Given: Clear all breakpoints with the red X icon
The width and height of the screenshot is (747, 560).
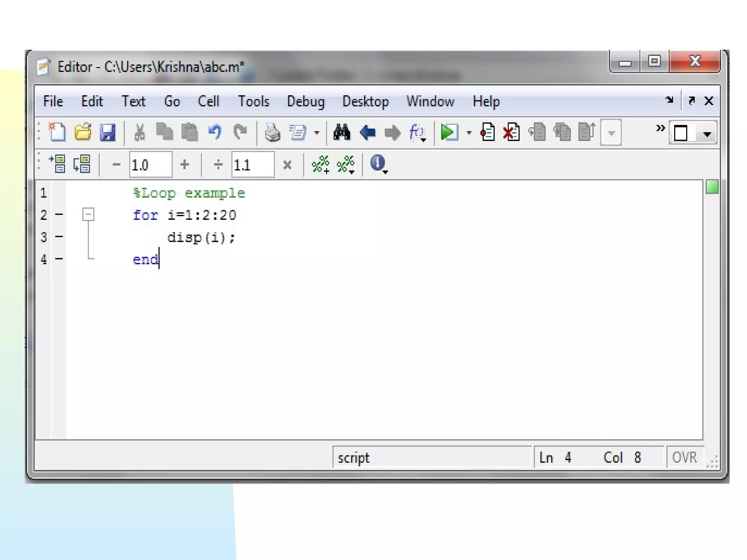Looking at the screenshot, I should (x=511, y=132).
